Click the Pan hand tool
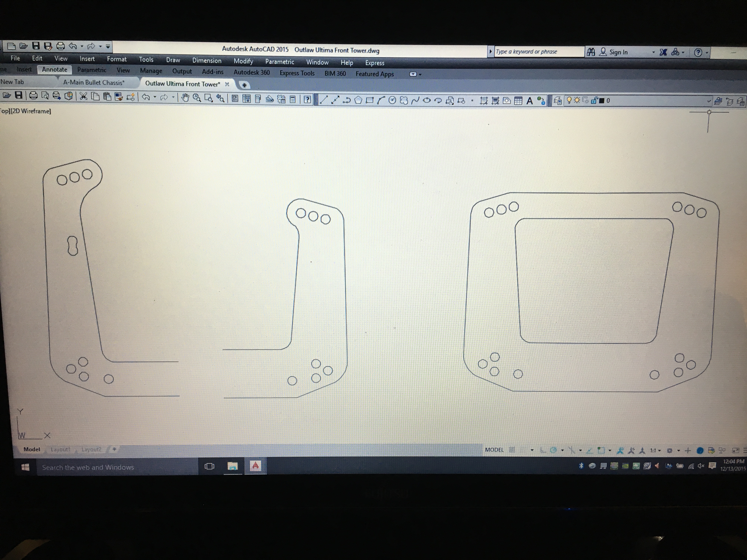This screenshot has height=560, width=747. 185,98
